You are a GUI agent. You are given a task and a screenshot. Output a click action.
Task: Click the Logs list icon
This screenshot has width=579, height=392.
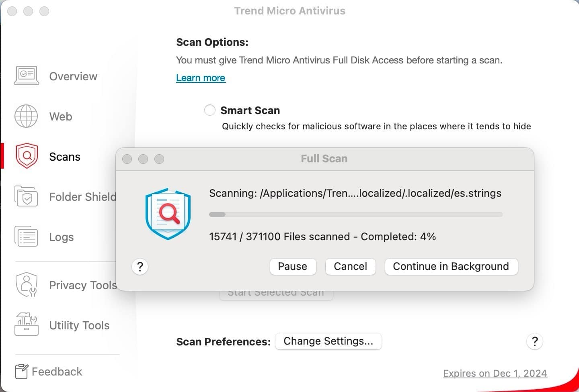coord(26,236)
